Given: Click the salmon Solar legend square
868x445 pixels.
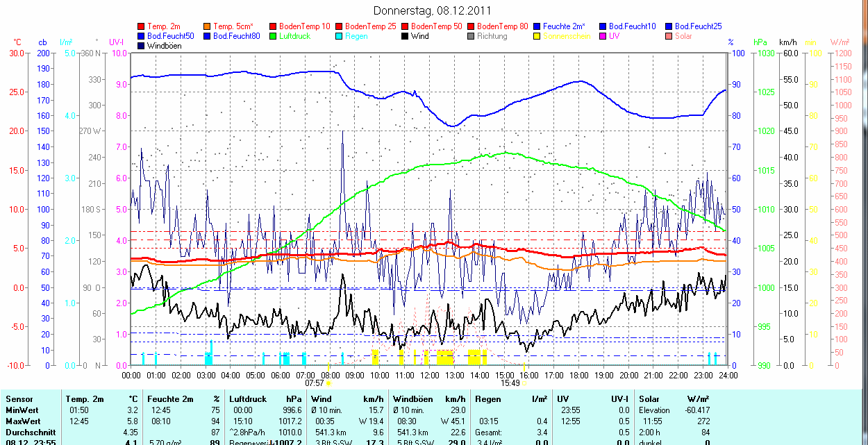Looking at the screenshot, I should click(669, 36).
